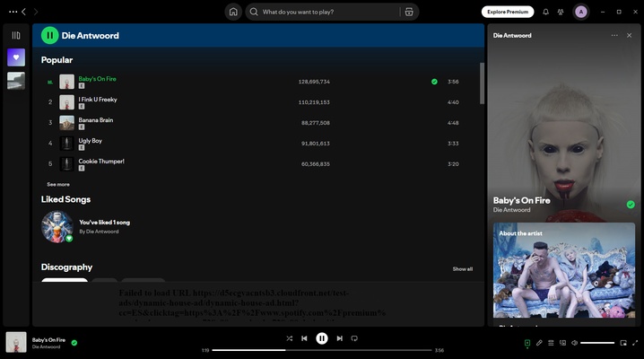Click Banana Brain album thumbnail
The width and height of the screenshot is (644, 359).
click(x=66, y=123)
